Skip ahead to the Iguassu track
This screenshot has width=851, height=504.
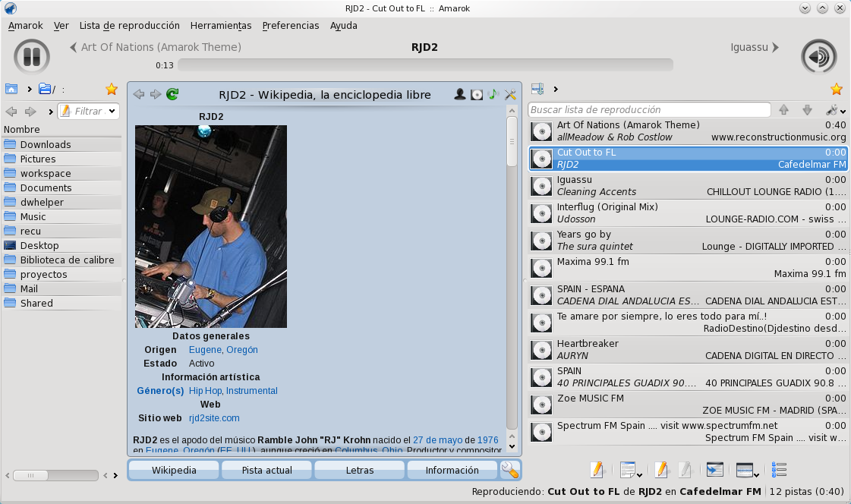(755, 47)
